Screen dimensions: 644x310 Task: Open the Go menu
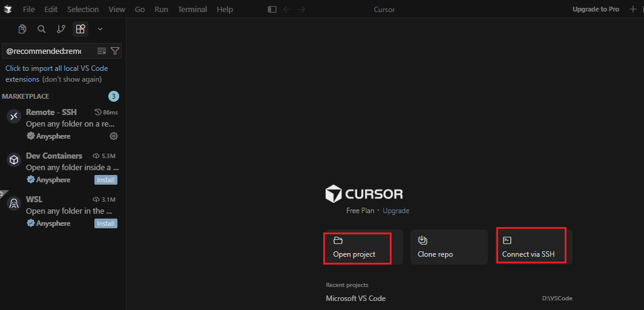coord(140,9)
